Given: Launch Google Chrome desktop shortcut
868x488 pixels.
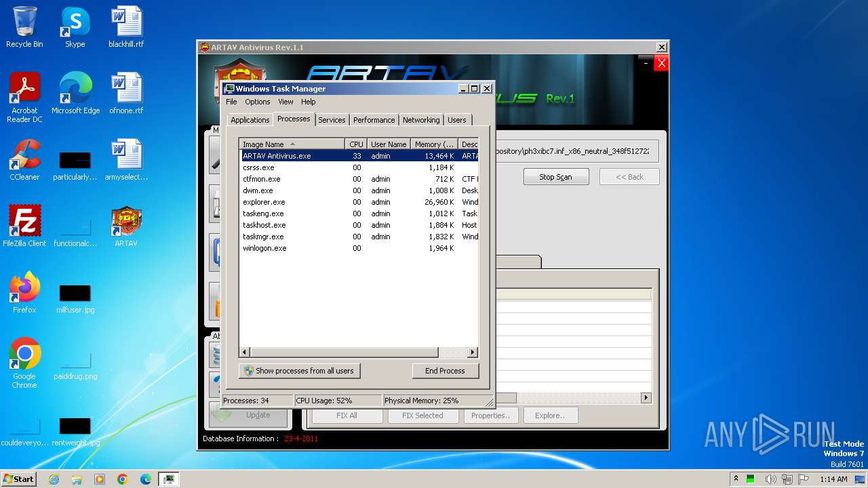Looking at the screenshot, I should tap(24, 363).
